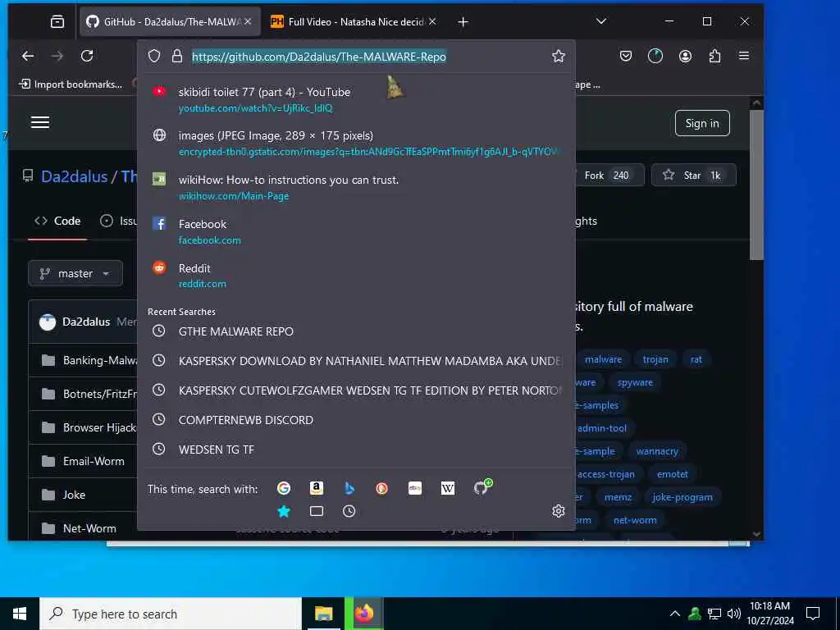The width and height of the screenshot is (840, 630).
Task: Open the Joke folder
Action: click(x=74, y=495)
